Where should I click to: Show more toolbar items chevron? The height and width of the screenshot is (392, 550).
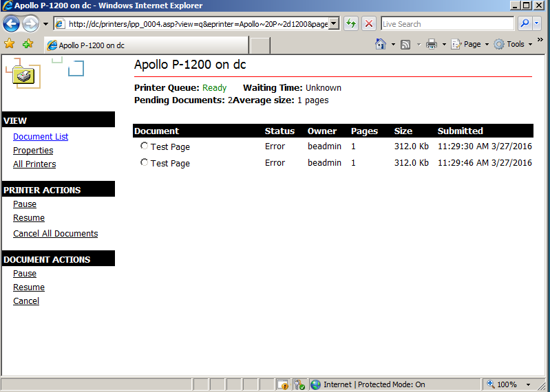point(540,40)
